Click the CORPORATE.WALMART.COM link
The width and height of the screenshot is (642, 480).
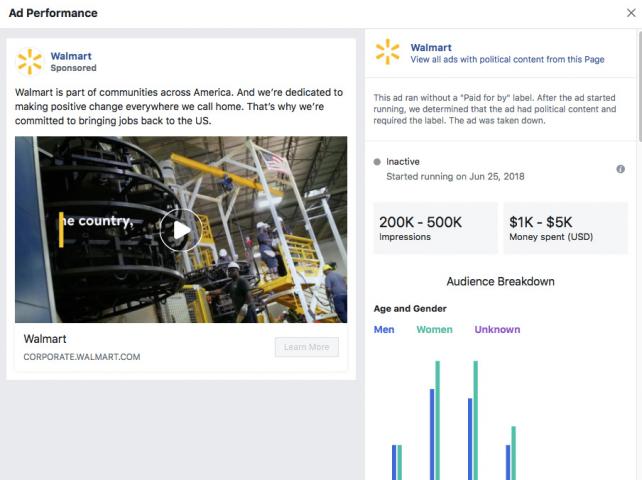click(82, 357)
